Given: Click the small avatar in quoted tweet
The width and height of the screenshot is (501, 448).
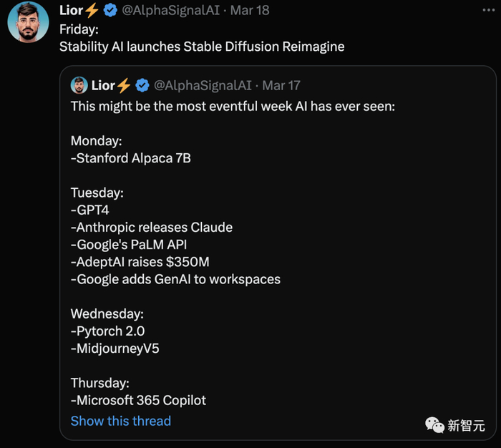Looking at the screenshot, I should coord(79,85).
